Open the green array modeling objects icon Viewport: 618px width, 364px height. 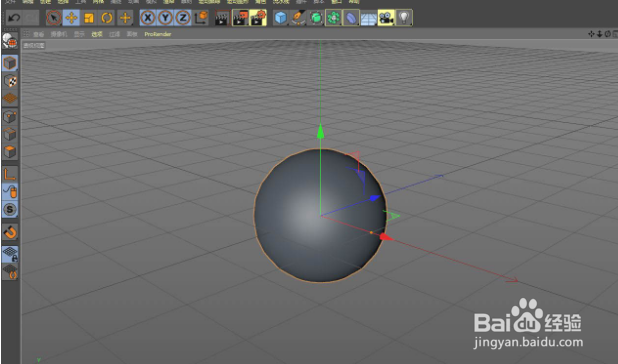pyautogui.click(x=333, y=18)
